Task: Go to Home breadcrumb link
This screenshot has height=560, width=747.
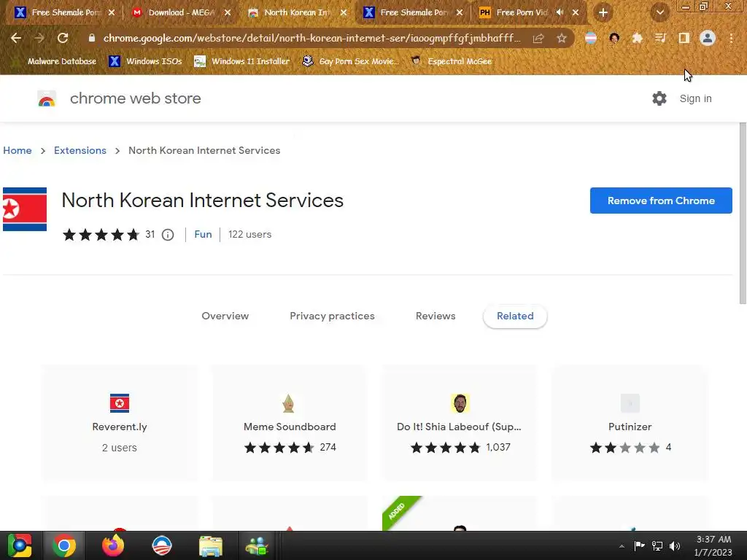Action: (x=18, y=150)
